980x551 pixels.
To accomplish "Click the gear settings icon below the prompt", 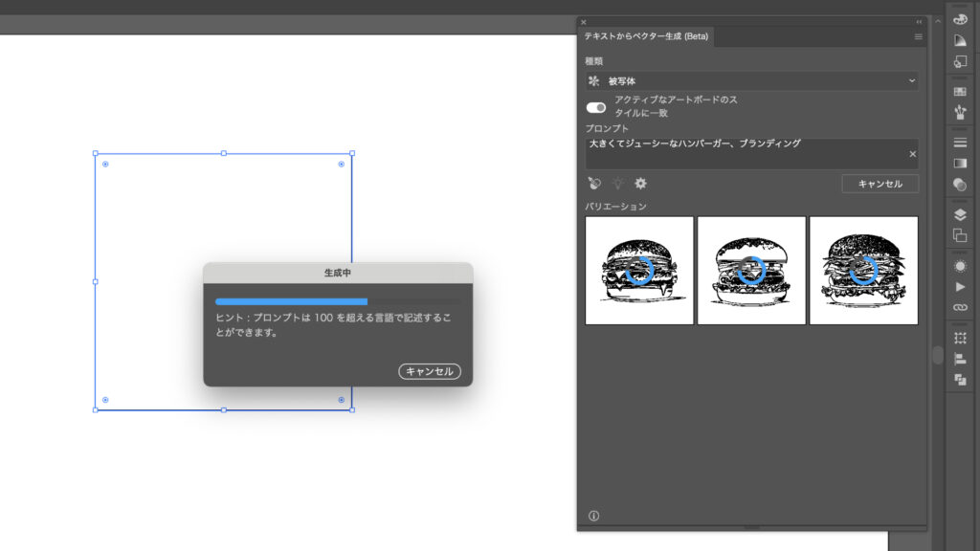I will point(639,184).
